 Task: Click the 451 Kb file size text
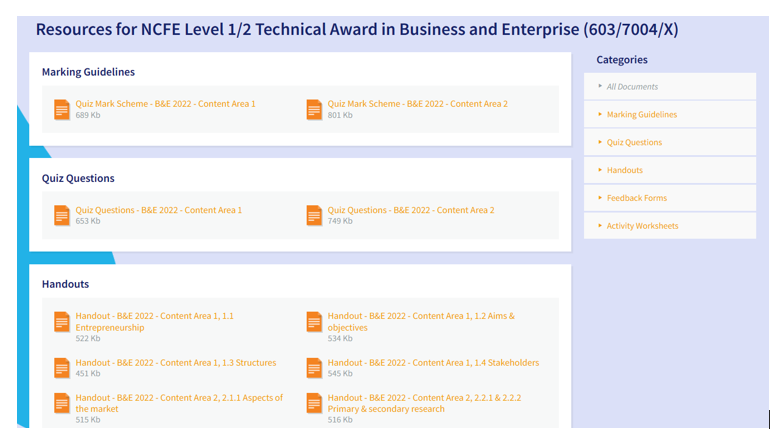(x=88, y=374)
